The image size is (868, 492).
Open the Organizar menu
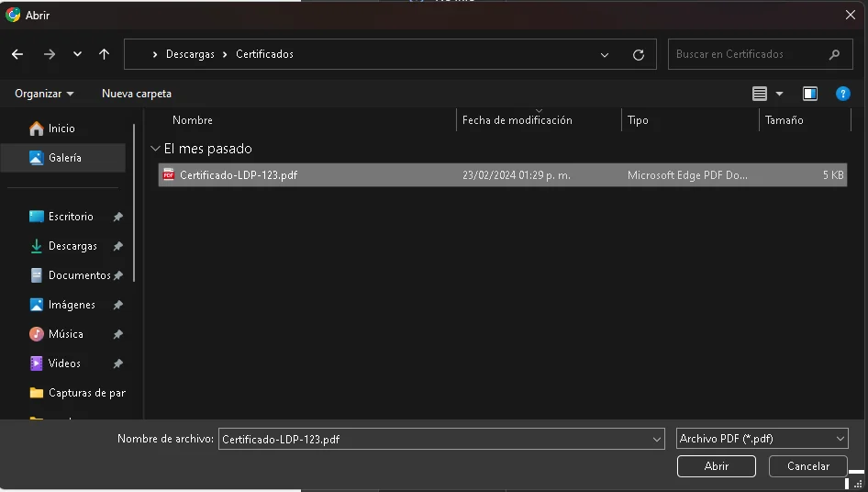pyautogui.click(x=44, y=94)
